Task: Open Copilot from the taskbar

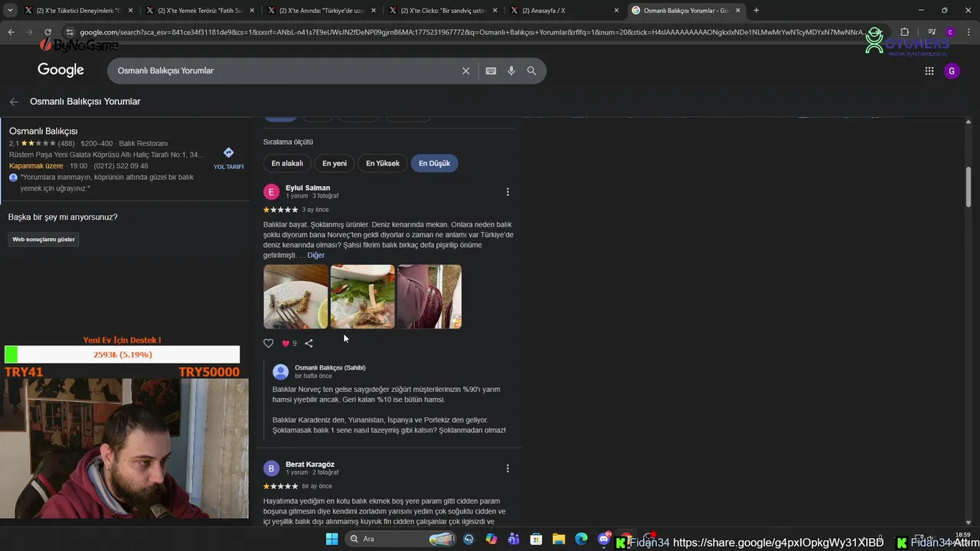Action: pos(491,539)
